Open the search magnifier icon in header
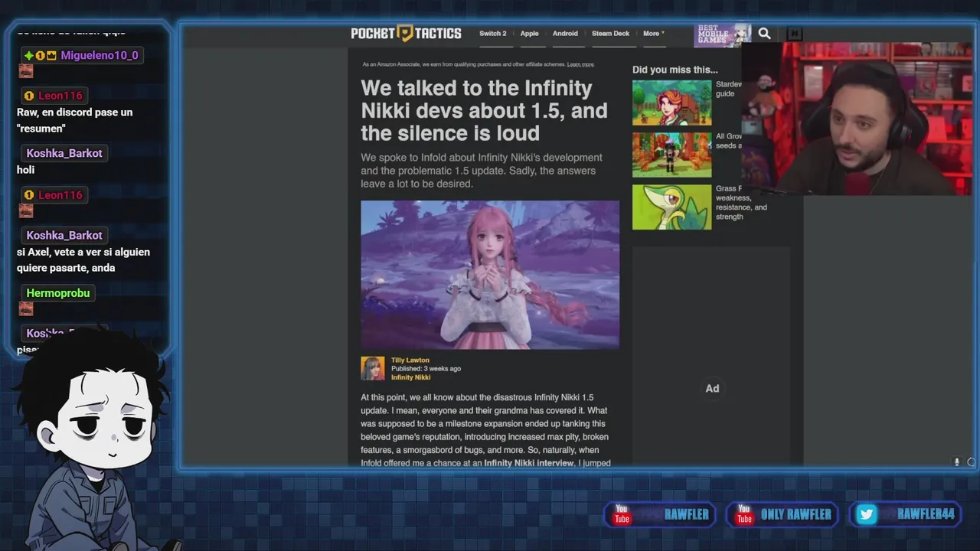Image resolution: width=980 pixels, height=551 pixels. coord(764,33)
